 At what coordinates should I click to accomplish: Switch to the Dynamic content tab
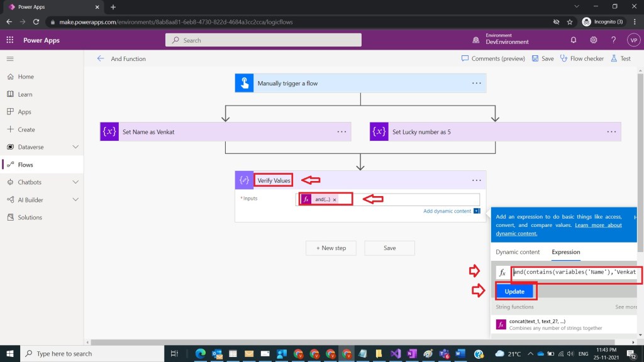pyautogui.click(x=518, y=252)
